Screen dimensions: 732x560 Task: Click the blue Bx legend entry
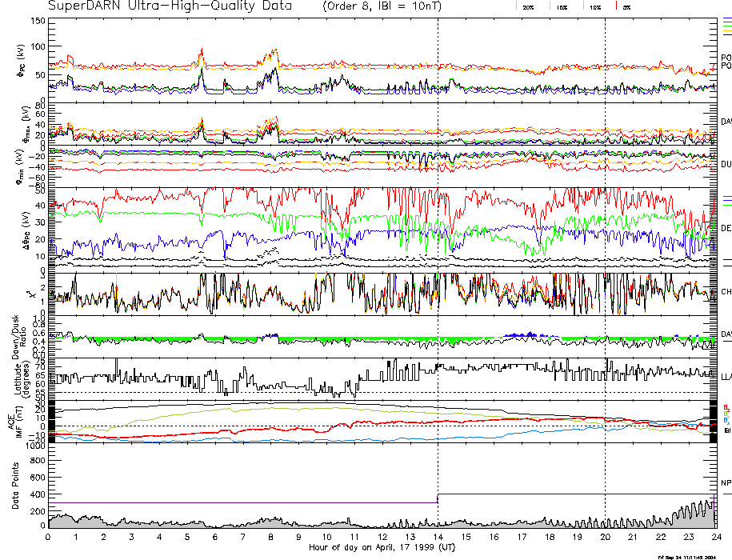tap(726, 419)
